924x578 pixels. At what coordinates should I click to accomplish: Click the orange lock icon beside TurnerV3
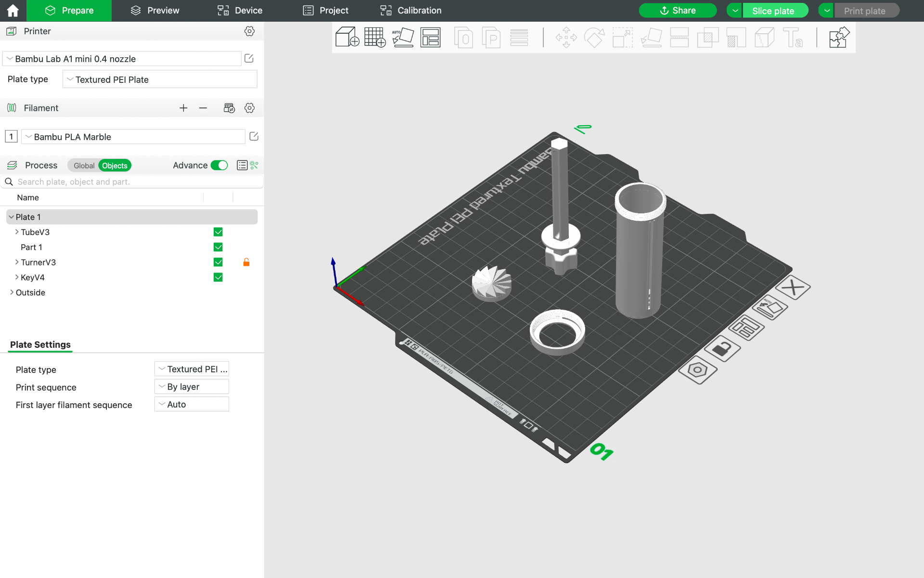pyautogui.click(x=246, y=262)
